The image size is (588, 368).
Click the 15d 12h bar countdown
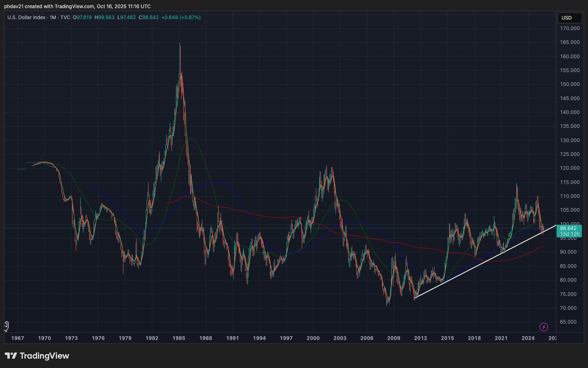point(569,234)
